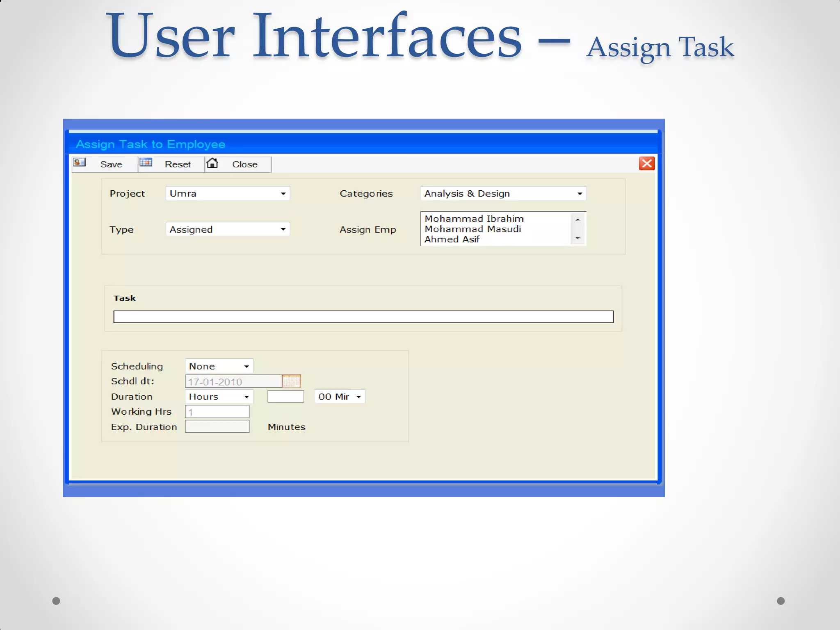
Task: Click the Minutes label
Action: pyautogui.click(x=287, y=427)
